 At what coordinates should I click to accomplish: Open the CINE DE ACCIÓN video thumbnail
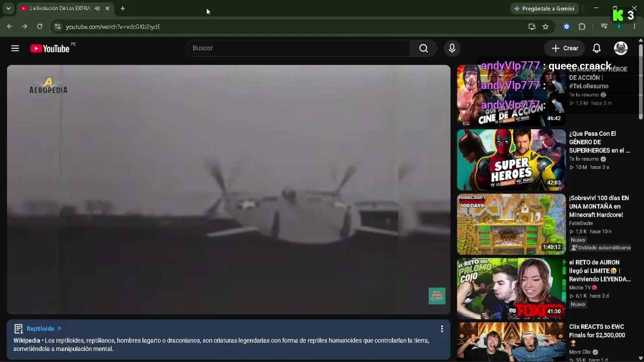click(511, 96)
